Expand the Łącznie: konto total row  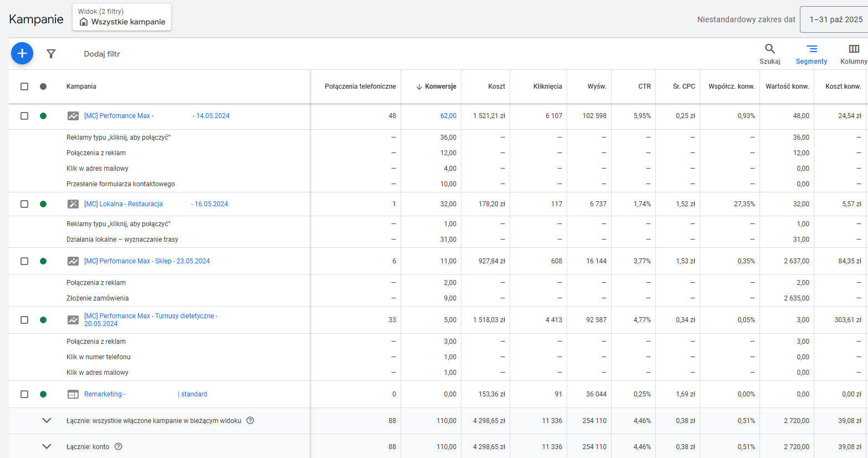47,446
